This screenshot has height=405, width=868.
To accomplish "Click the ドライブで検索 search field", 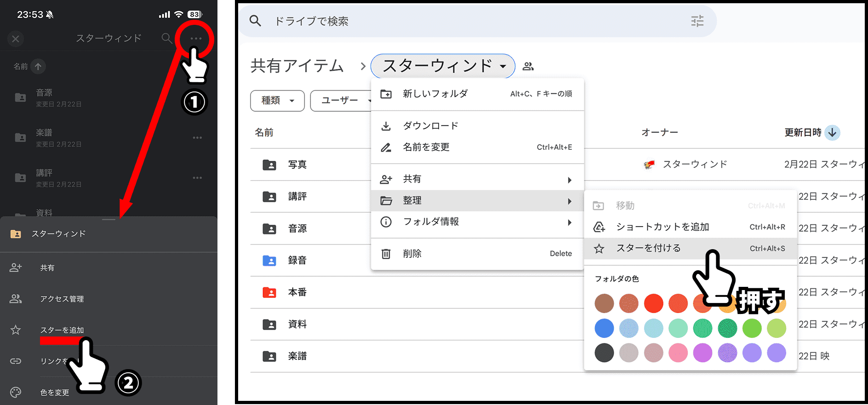I will [460, 21].
